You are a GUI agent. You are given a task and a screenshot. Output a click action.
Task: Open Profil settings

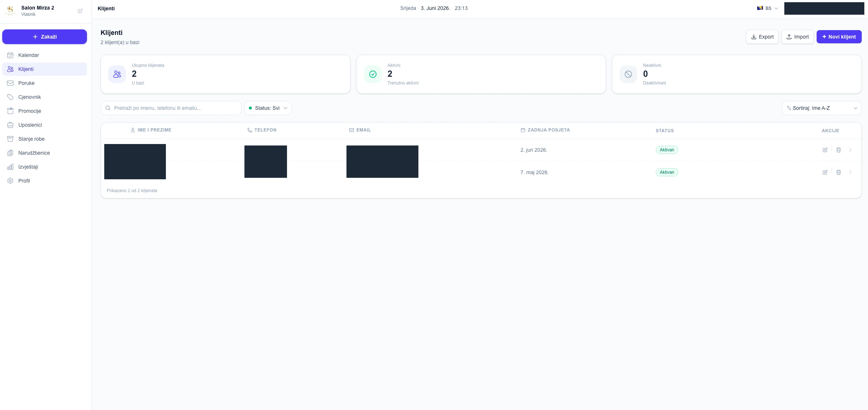(x=44, y=181)
